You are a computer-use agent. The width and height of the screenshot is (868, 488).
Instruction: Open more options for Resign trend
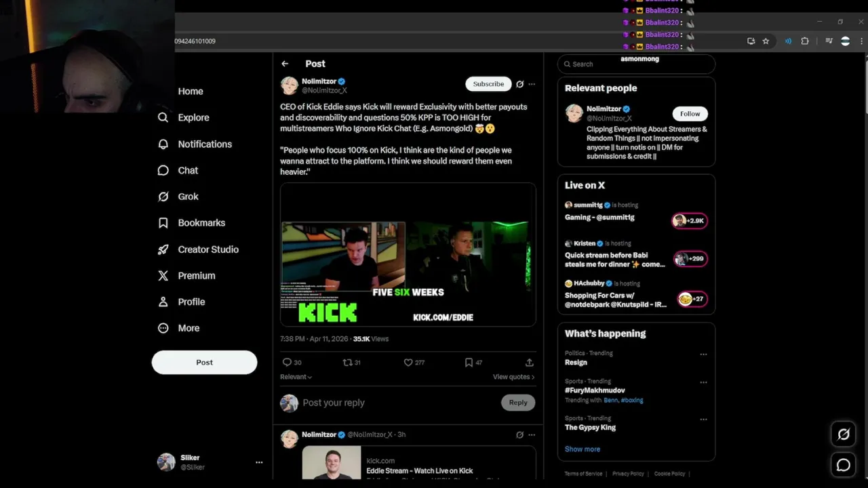pyautogui.click(x=703, y=354)
